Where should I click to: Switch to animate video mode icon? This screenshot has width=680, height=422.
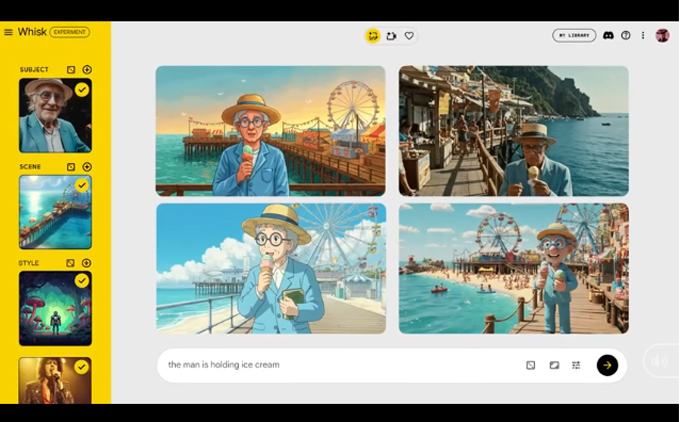(391, 36)
